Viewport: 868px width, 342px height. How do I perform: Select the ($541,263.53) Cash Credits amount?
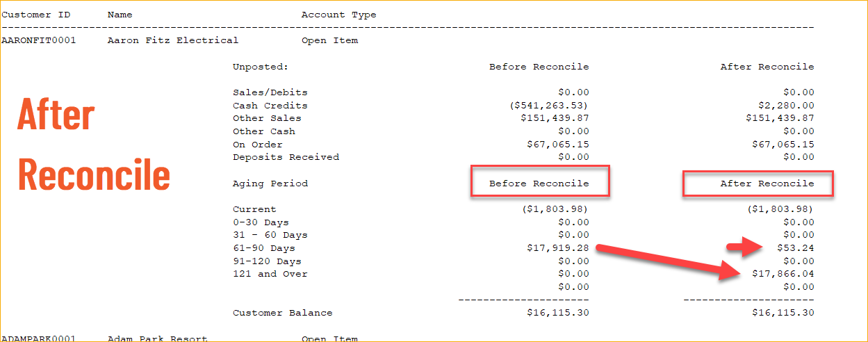[x=549, y=106]
